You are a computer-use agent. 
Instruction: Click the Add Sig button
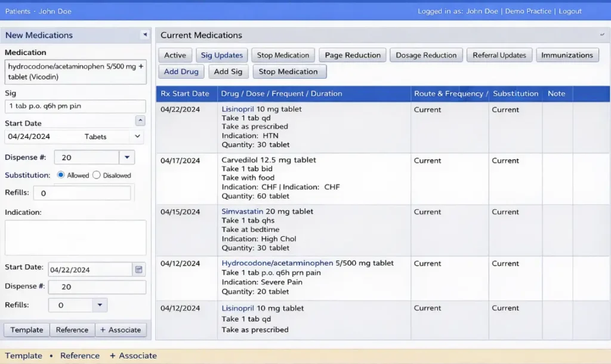click(228, 71)
